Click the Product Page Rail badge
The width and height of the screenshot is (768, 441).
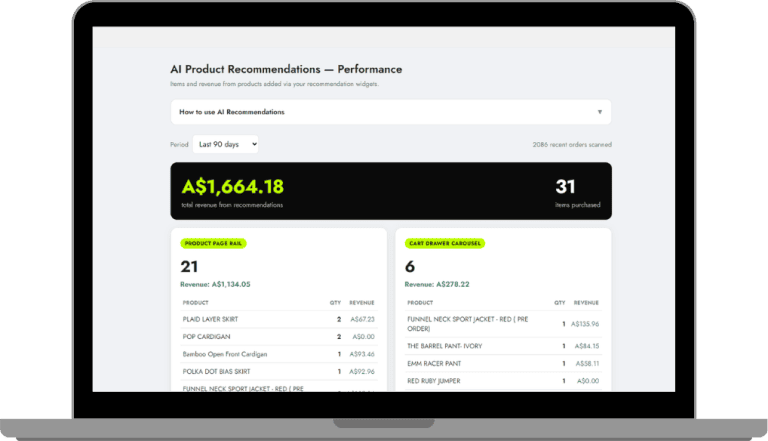point(213,243)
